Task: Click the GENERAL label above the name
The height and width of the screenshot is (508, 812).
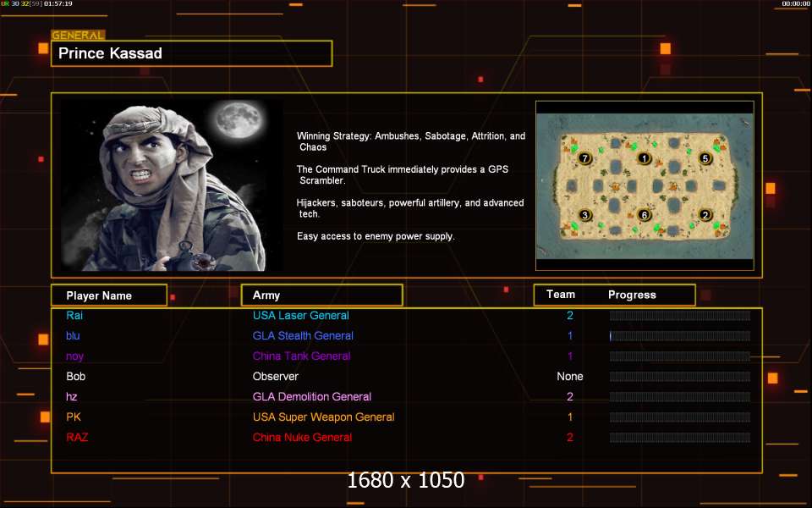Action: [78, 36]
